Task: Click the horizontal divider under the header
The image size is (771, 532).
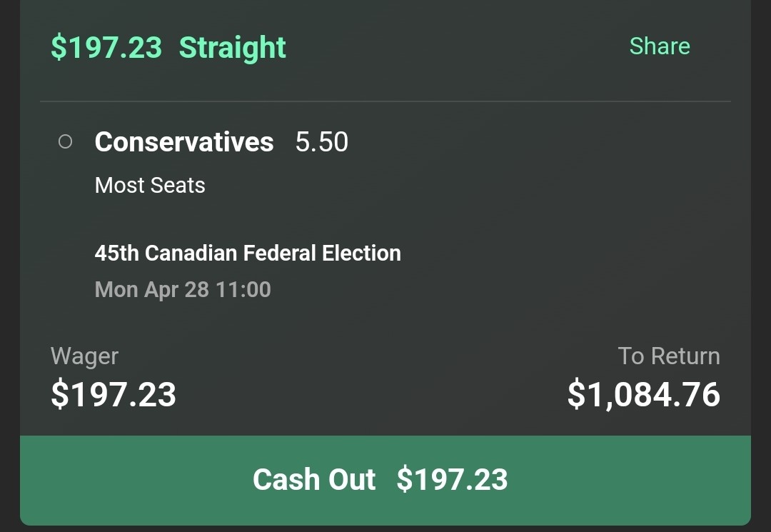Action: click(x=385, y=101)
